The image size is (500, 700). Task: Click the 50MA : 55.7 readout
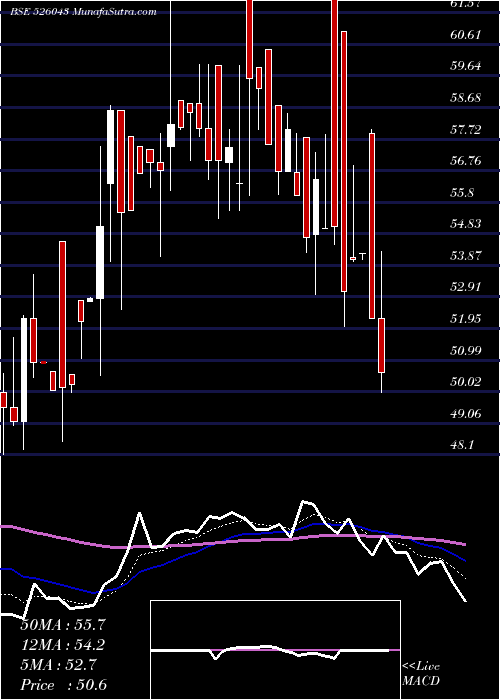(63, 625)
